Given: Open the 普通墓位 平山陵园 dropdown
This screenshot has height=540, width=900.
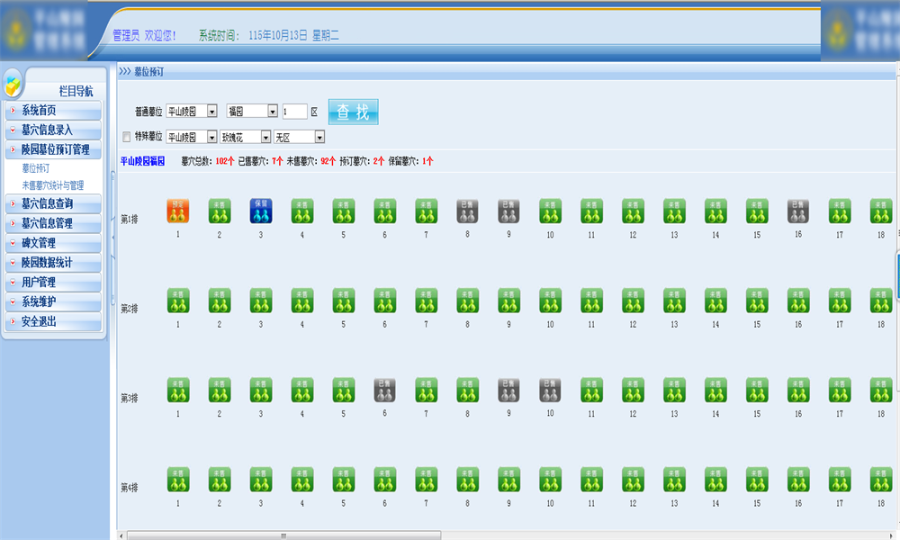Looking at the screenshot, I should point(192,111).
